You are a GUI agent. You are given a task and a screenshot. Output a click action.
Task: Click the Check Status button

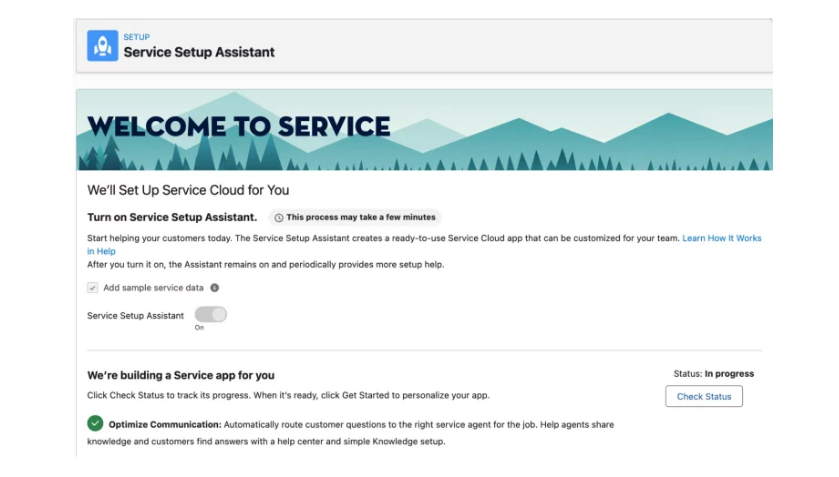pyautogui.click(x=704, y=396)
